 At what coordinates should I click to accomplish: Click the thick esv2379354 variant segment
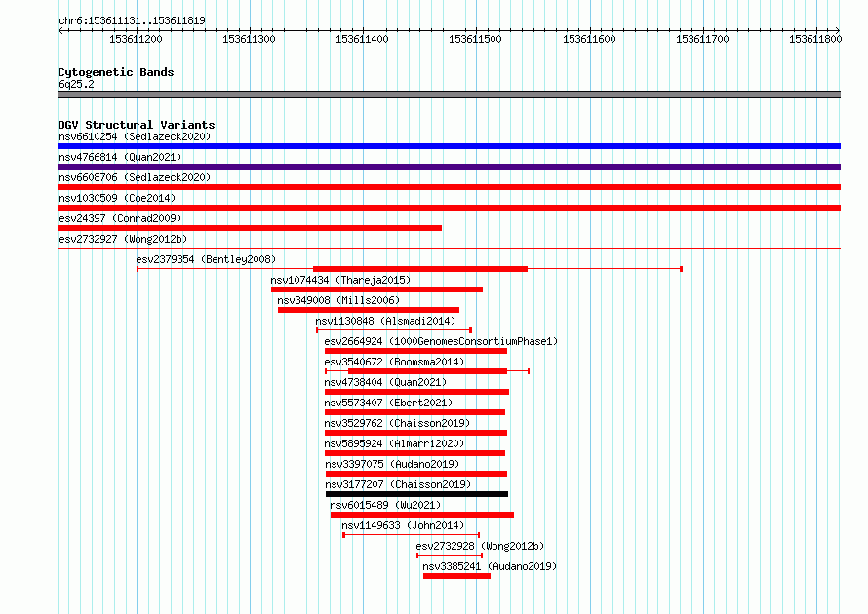pyautogui.click(x=420, y=269)
